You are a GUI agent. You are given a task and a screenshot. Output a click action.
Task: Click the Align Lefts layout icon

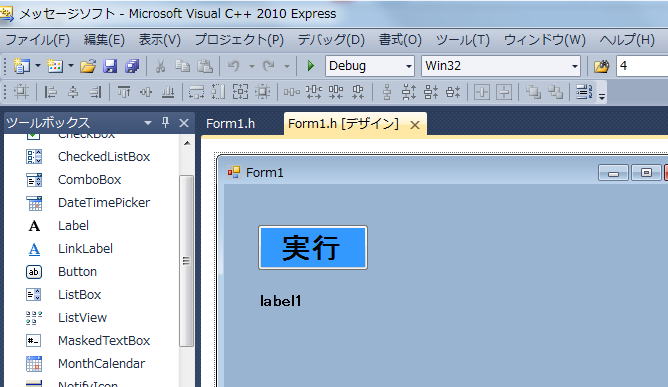click(50, 92)
